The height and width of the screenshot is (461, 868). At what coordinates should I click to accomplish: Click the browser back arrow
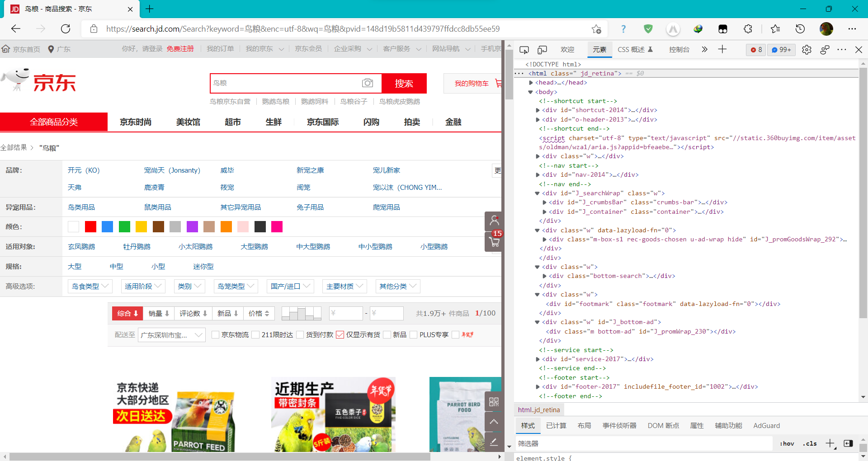click(16, 29)
